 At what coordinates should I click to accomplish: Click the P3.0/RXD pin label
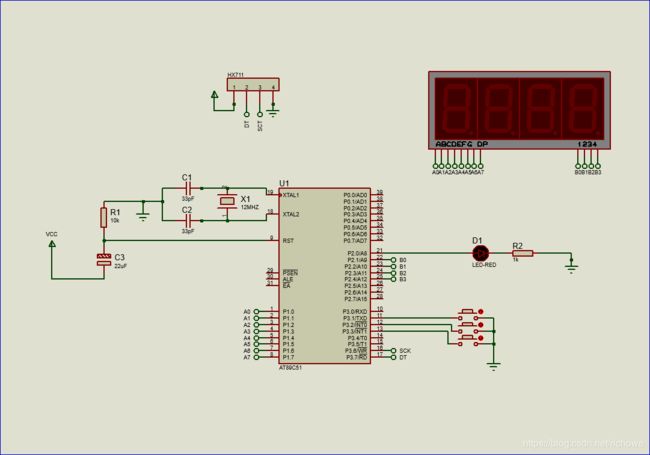coord(355,312)
